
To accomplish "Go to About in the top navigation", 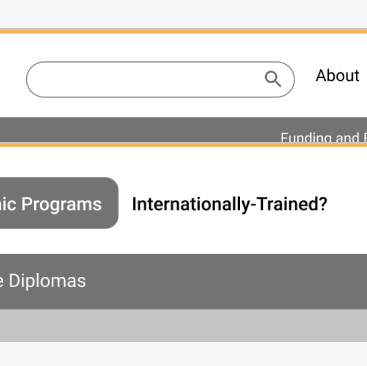I will pos(337,75).
